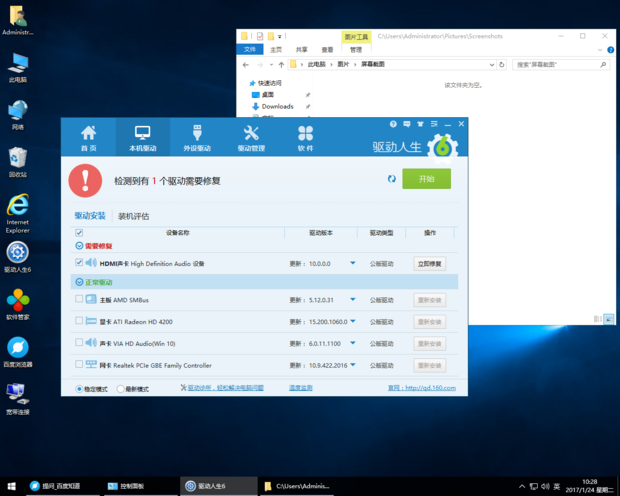Check the 声卡 VIA HD Audio checkbox
Image resolution: width=620 pixels, height=496 pixels.
(x=79, y=342)
